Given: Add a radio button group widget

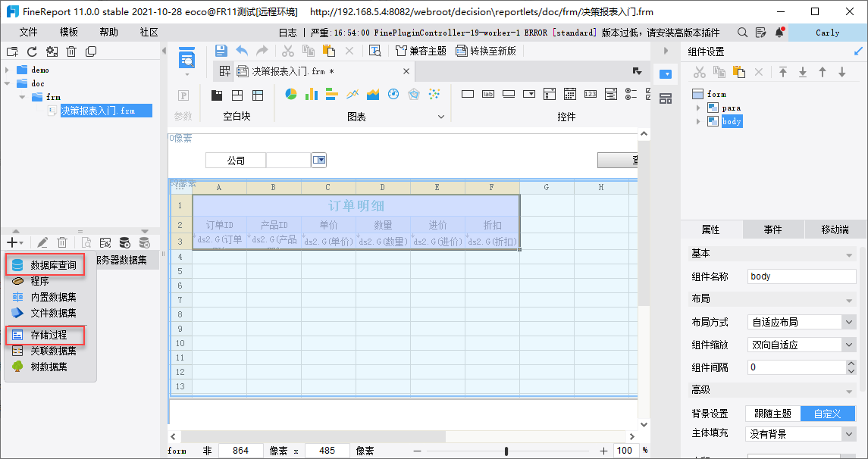Looking at the screenshot, I should click(x=631, y=95).
